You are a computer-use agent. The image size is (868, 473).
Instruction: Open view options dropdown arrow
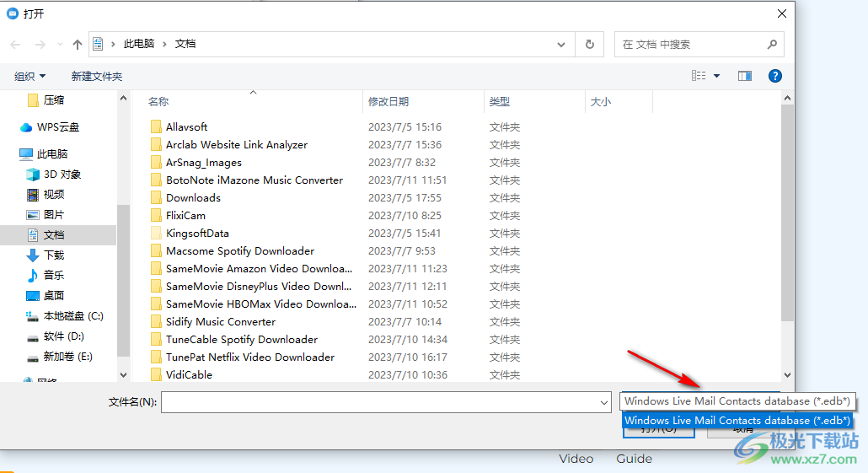716,76
